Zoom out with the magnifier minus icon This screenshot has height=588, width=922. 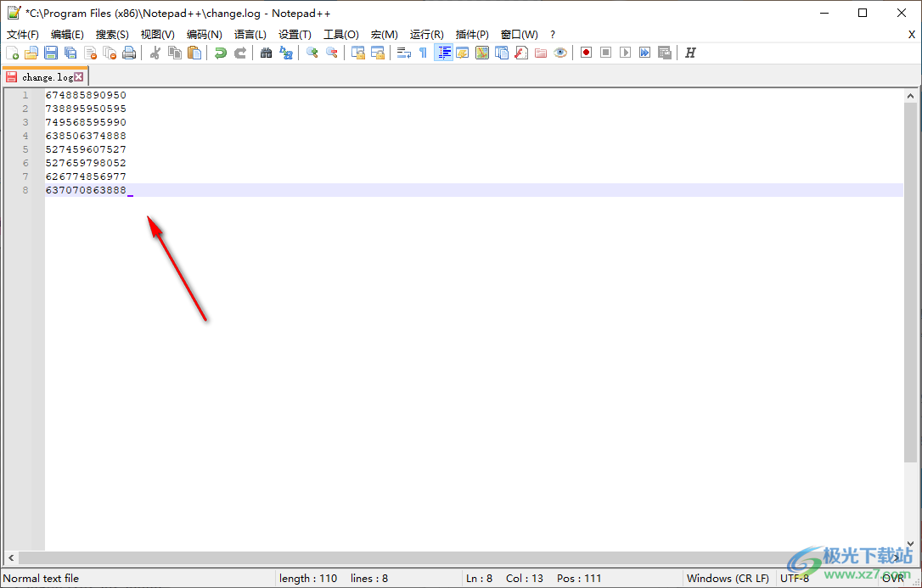click(332, 53)
